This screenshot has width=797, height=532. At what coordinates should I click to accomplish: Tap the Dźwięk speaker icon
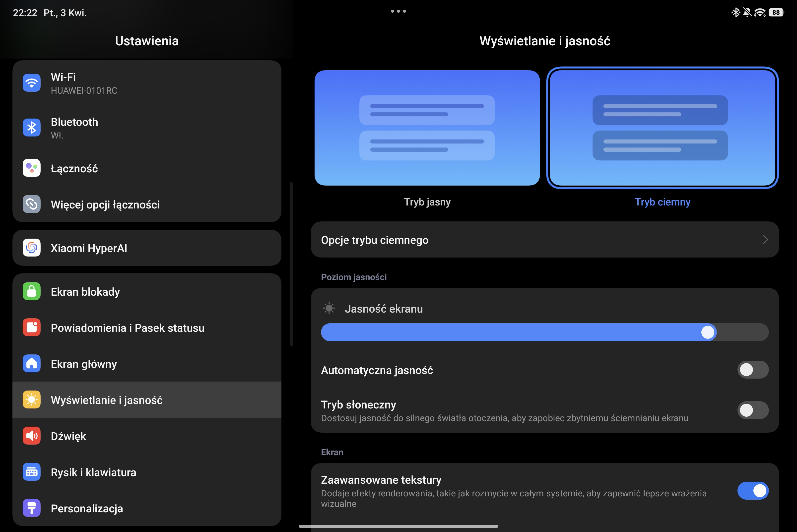click(x=32, y=436)
